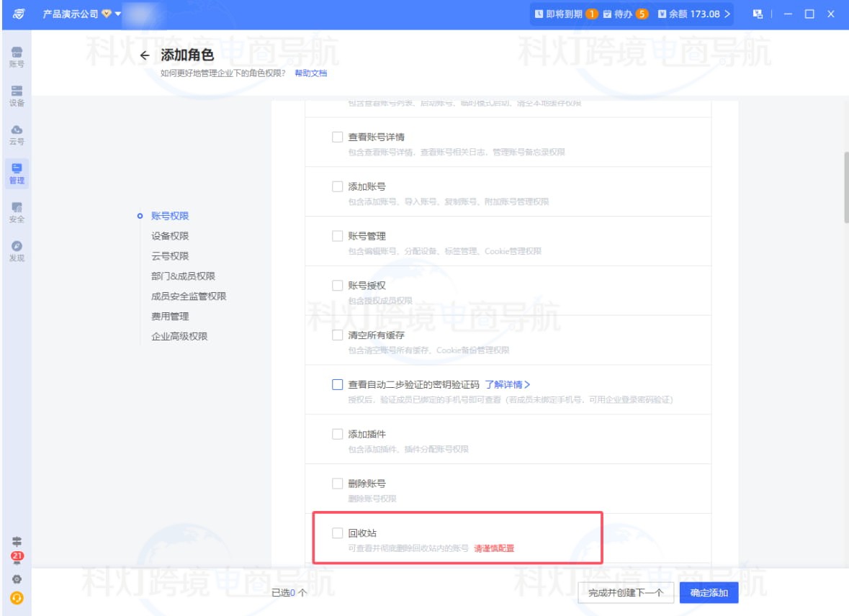This screenshot has width=849, height=616.
Task: Expand the 产品演示公司 company dropdown
Action: pyautogui.click(x=78, y=14)
